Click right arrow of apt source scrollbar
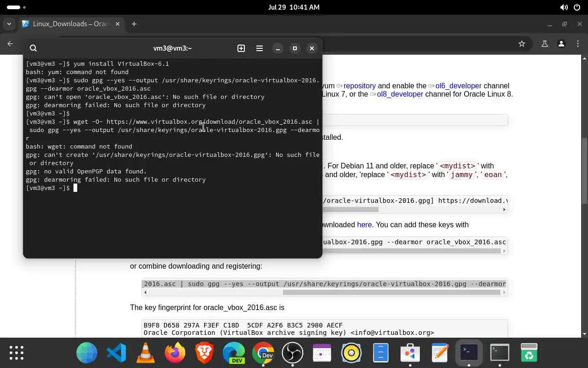 point(504,209)
